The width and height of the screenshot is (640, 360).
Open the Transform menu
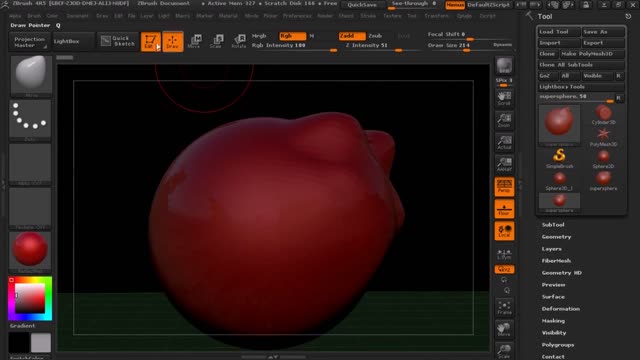436,16
